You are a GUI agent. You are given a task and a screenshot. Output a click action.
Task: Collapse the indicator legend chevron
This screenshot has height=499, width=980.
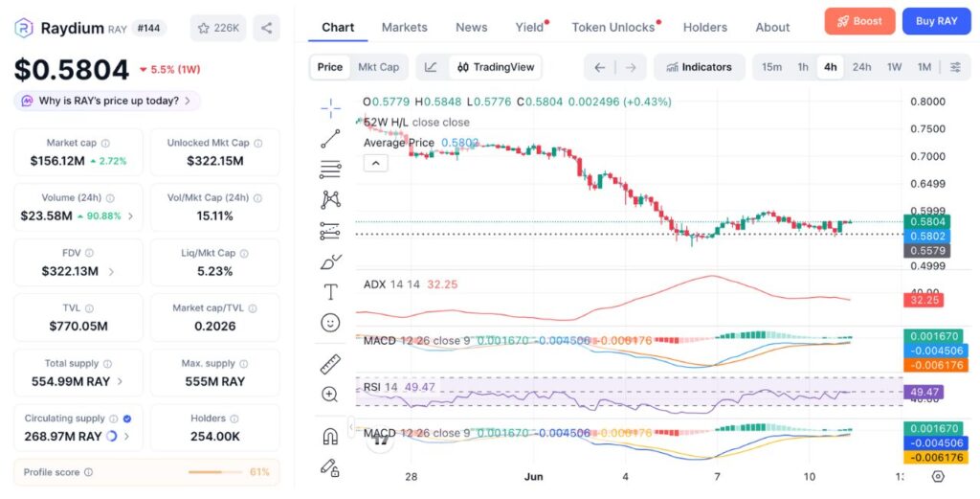[x=375, y=164]
